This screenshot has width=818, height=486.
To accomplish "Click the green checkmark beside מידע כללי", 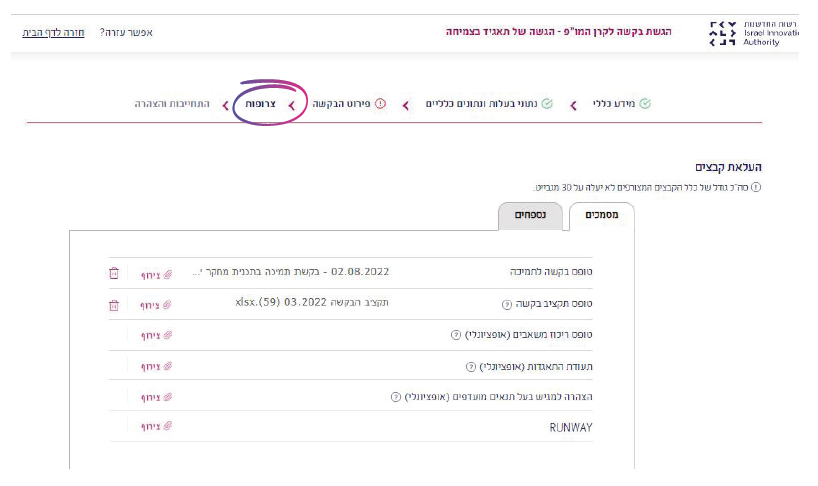I will point(645,104).
